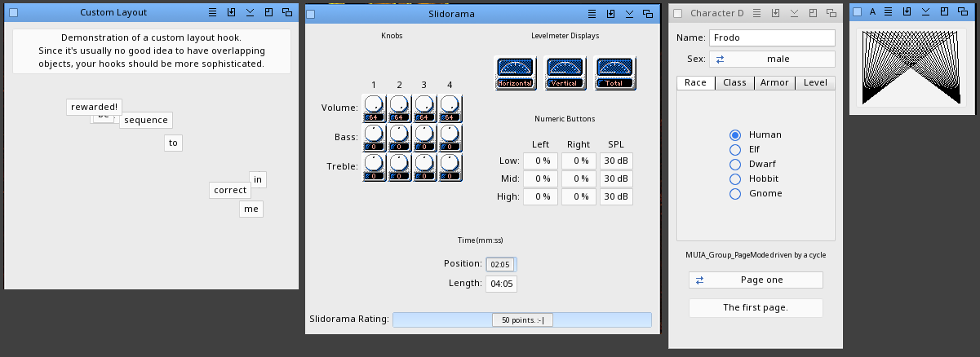
Task: Click the Bass knob for channel 4
Action: [x=450, y=137]
